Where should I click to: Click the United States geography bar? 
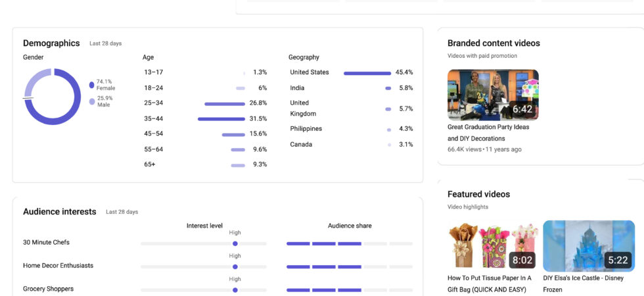(367, 73)
